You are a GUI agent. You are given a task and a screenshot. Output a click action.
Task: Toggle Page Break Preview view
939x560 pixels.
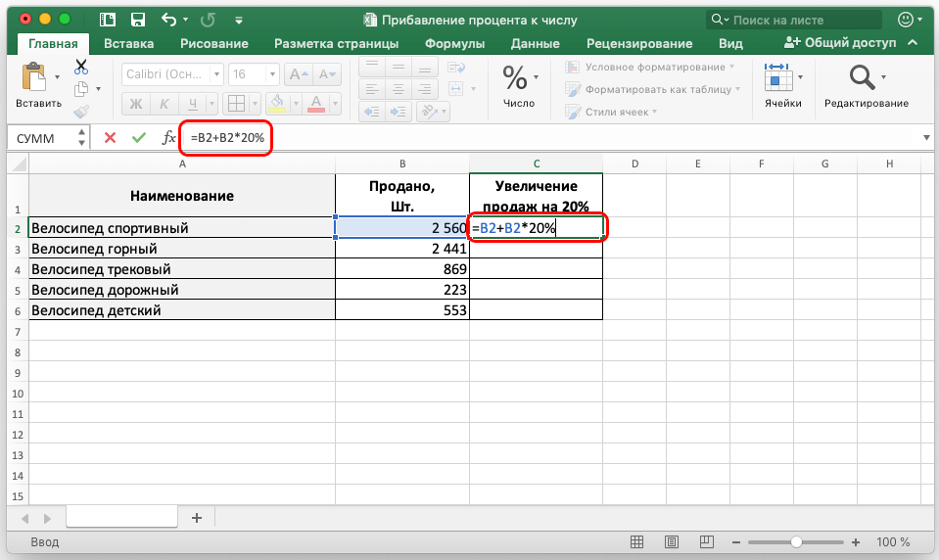tap(705, 541)
